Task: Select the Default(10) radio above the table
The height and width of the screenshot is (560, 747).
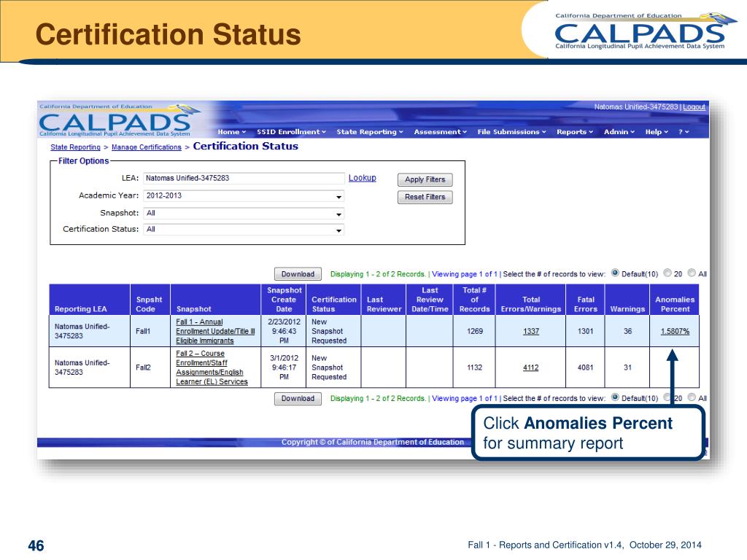Action: point(615,273)
